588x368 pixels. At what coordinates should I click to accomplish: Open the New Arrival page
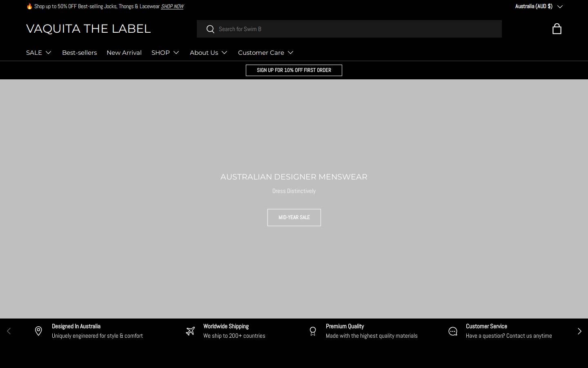(124, 53)
